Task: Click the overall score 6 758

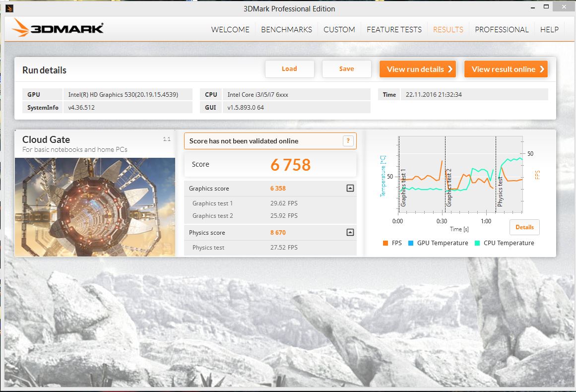Action: click(x=291, y=165)
